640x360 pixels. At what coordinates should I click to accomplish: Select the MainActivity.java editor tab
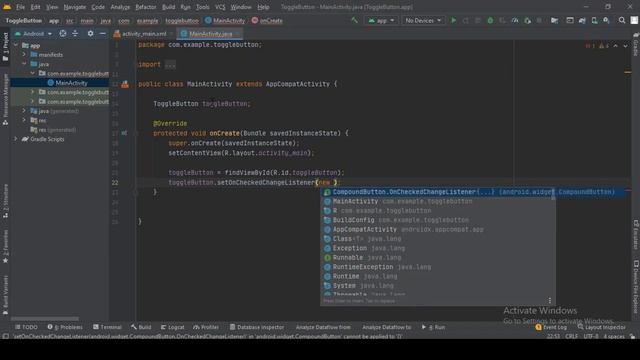point(209,34)
